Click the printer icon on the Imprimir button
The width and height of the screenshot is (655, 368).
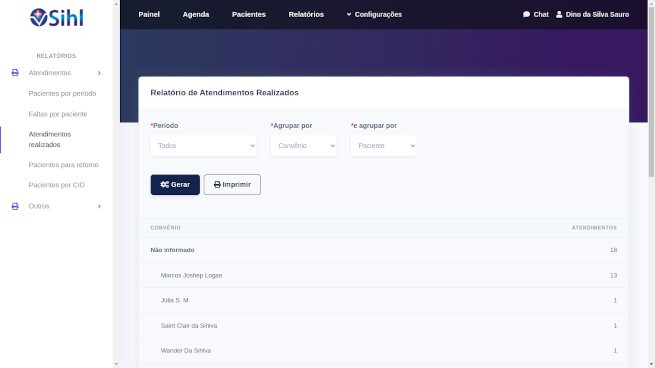coord(217,184)
